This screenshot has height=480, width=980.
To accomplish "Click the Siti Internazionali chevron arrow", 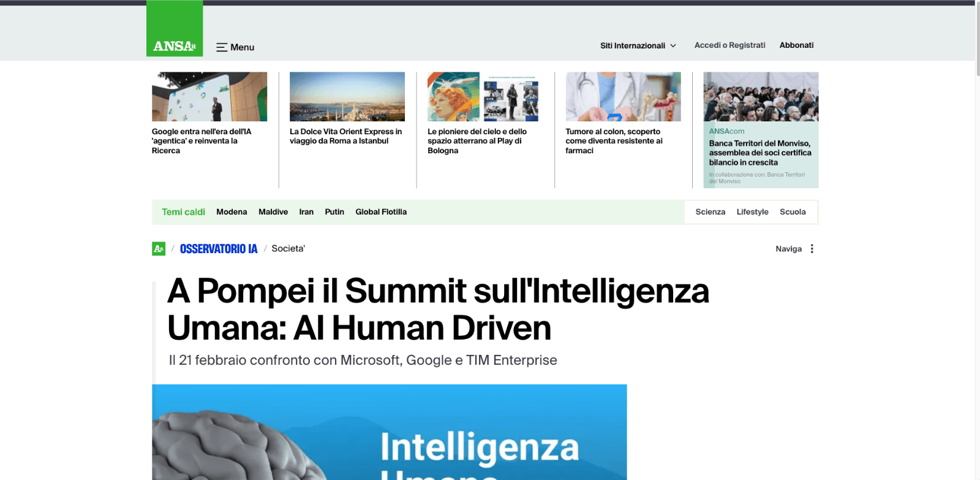I will pos(673,46).
